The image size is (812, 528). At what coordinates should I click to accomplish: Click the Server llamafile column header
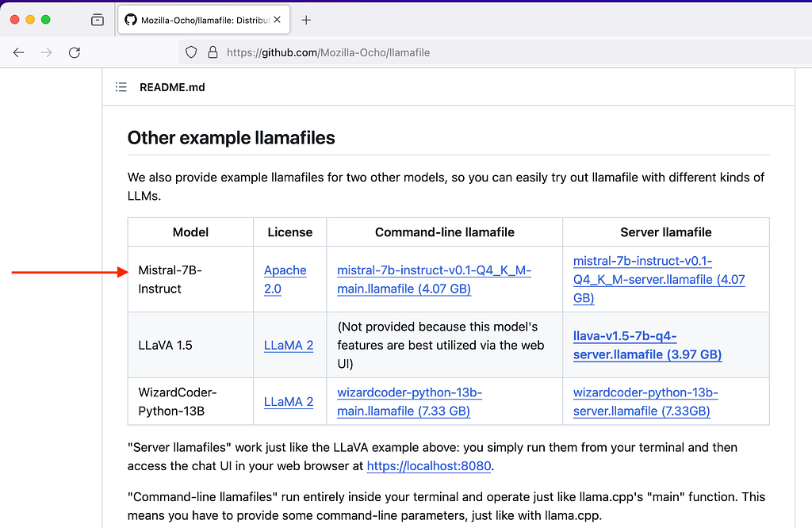(666, 232)
